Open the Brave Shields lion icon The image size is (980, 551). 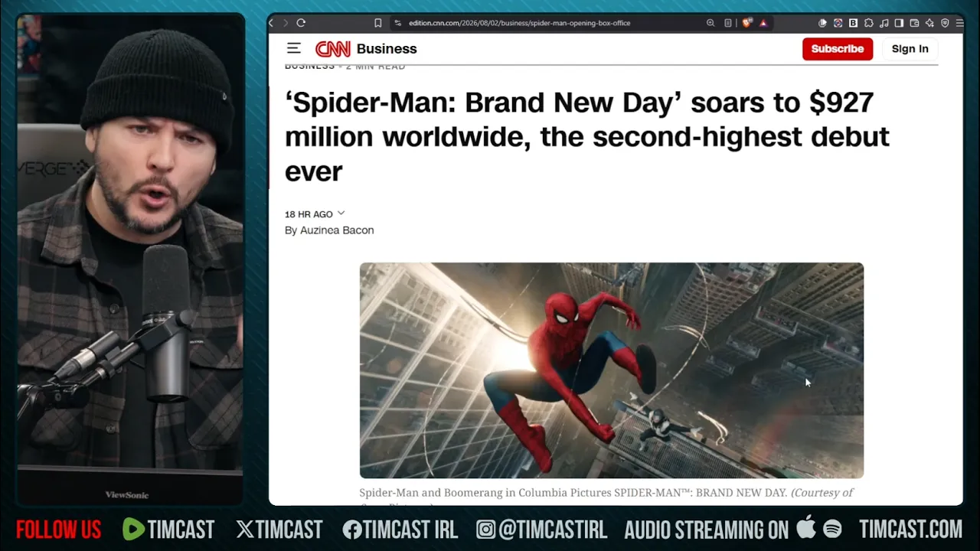(747, 23)
